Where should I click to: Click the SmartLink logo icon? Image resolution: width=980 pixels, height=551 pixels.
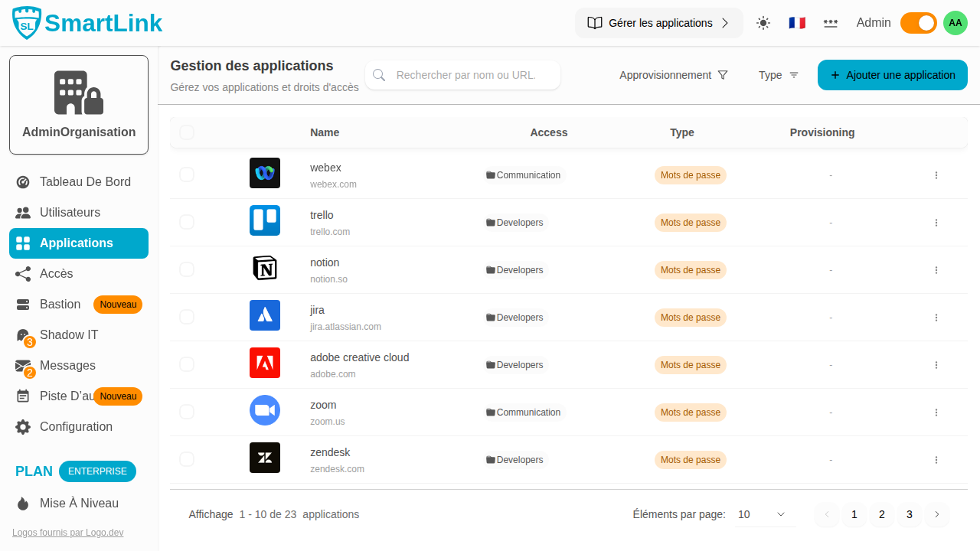click(26, 22)
